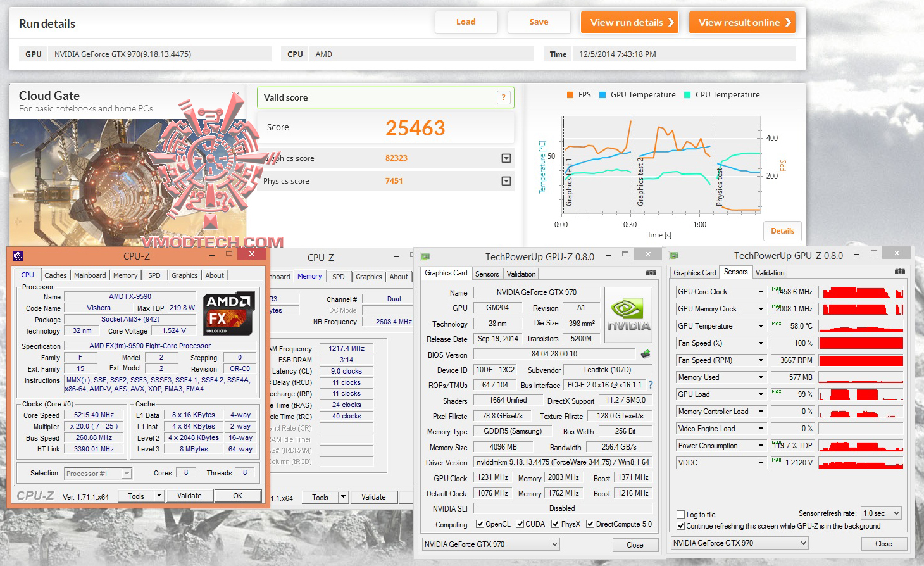Toggle the CUDA checkbox
This screenshot has height=566, width=924.
pyautogui.click(x=520, y=524)
